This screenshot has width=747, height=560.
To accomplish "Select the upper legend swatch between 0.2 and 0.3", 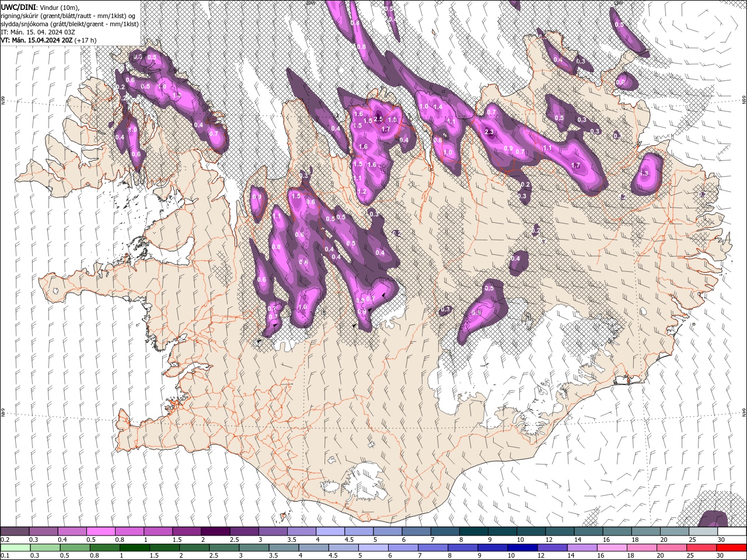I will coord(15,531).
